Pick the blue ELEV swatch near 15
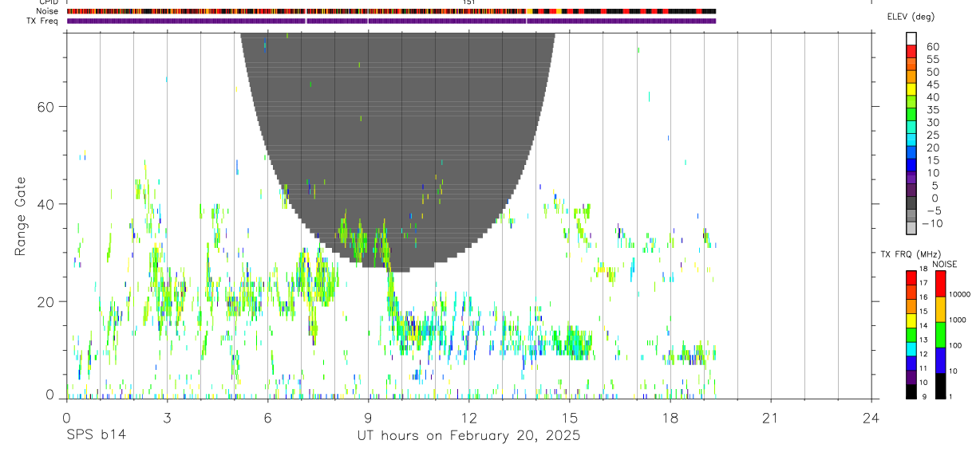 tap(911, 163)
